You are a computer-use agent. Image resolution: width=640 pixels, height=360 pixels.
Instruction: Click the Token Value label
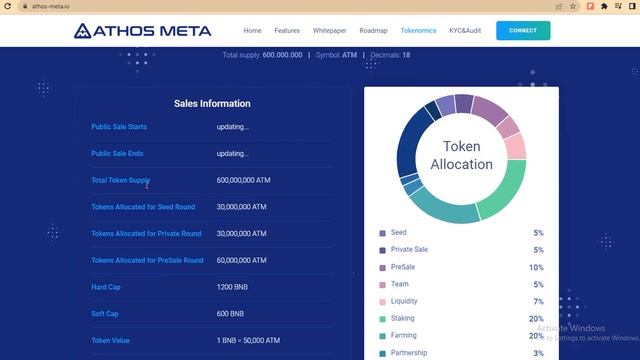(110, 340)
